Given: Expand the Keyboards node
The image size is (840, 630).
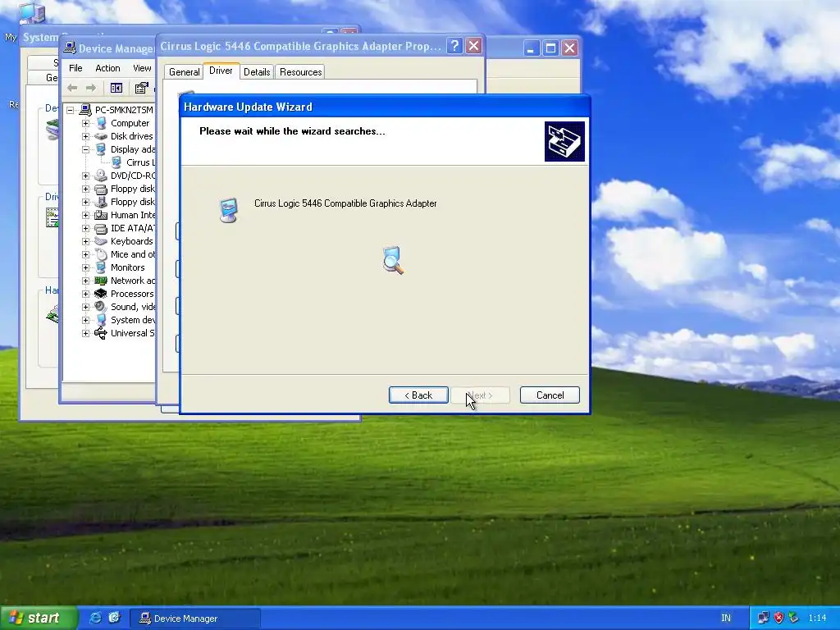Looking at the screenshot, I should (85, 241).
